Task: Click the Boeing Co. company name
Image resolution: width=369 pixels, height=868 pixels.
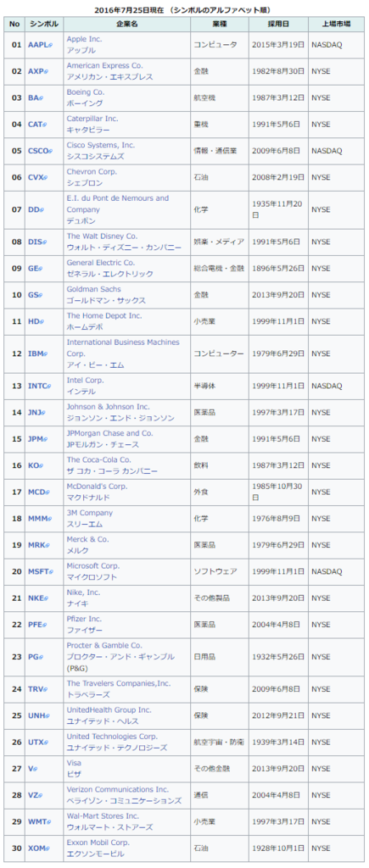Action: [x=86, y=92]
